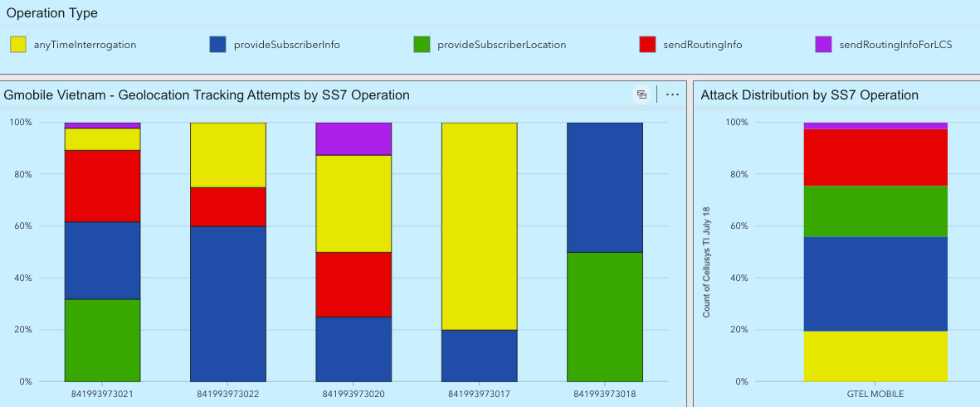The width and height of the screenshot is (980, 407).
Task: Click green segment of 841993973018 bar
Action: point(604,317)
